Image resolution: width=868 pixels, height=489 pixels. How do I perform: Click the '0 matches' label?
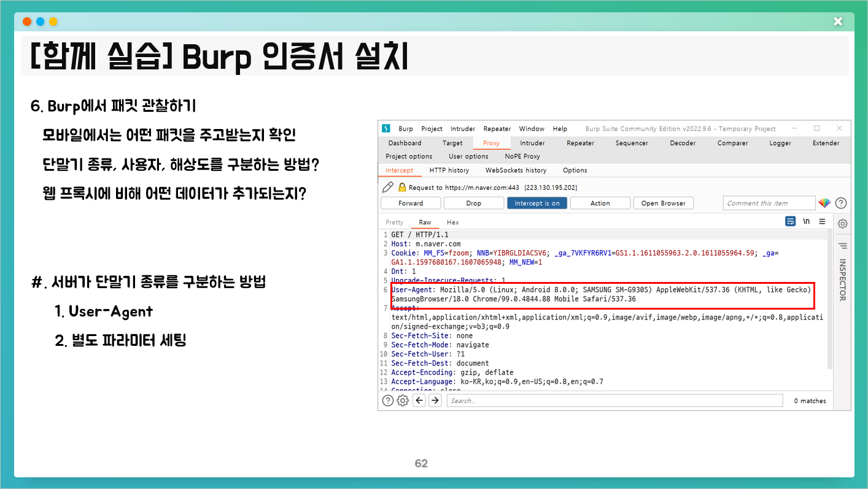click(810, 401)
